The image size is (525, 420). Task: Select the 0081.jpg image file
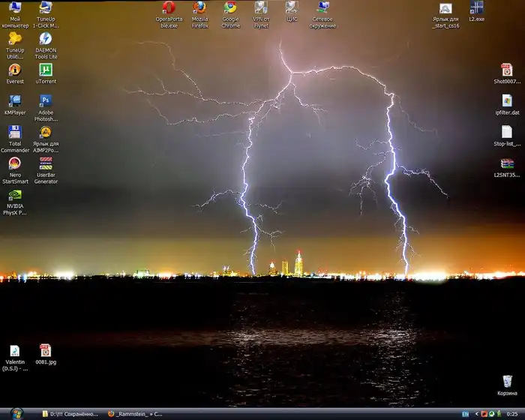click(x=46, y=350)
